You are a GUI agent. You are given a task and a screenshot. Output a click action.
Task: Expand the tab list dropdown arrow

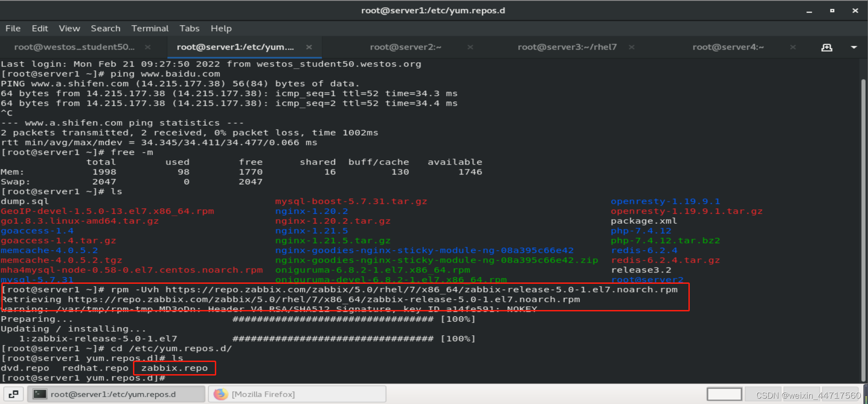coord(854,47)
